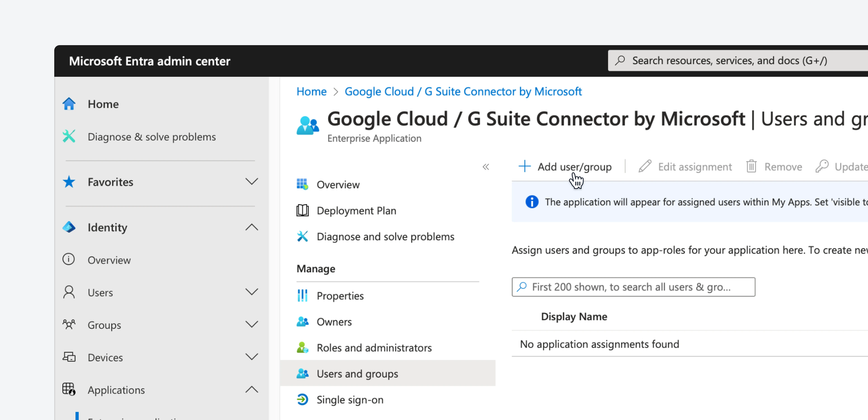Expand the Users section chevron
The image size is (868, 420).
252,292
